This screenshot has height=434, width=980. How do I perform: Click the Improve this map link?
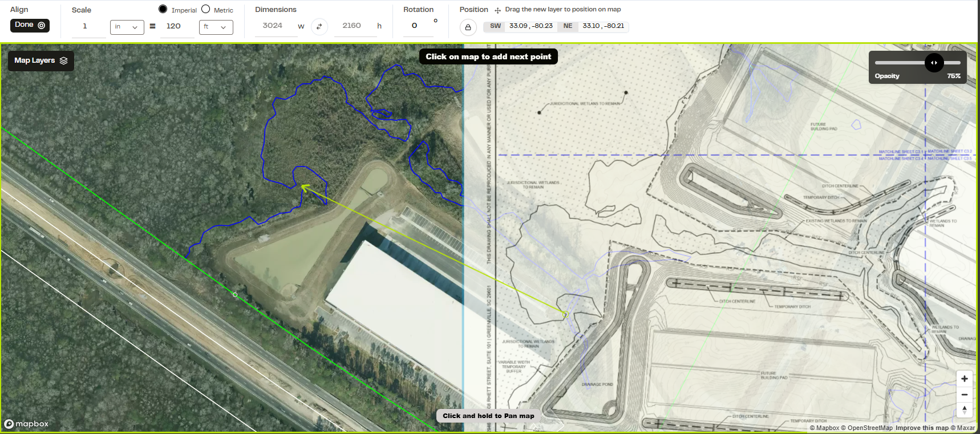[922, 428]
